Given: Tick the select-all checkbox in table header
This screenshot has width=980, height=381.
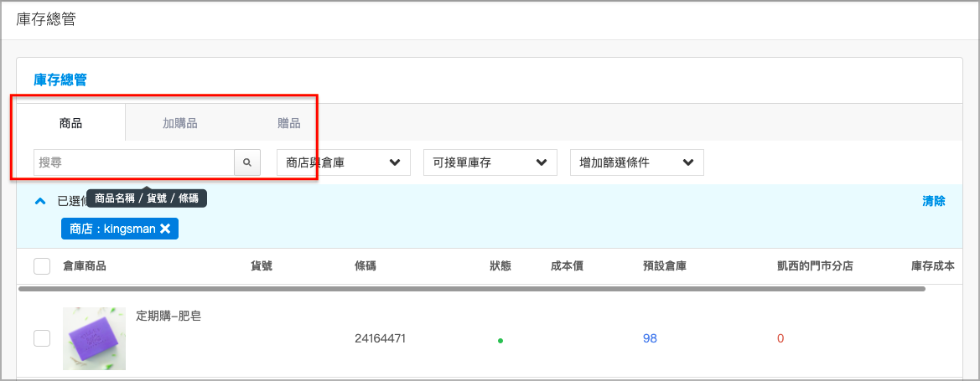Looking at the screenshot, I should tap(42, 266).
